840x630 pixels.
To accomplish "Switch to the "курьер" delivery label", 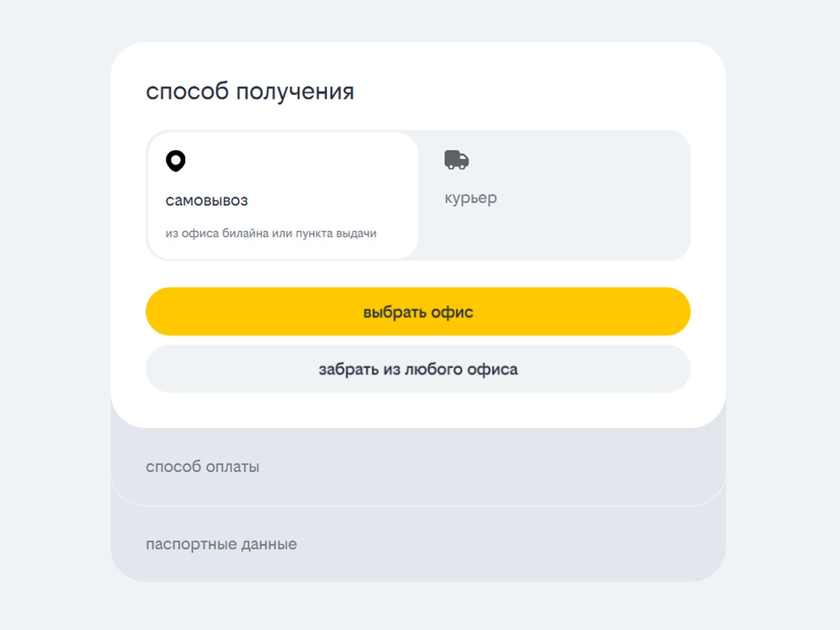I will coord(470,198).
